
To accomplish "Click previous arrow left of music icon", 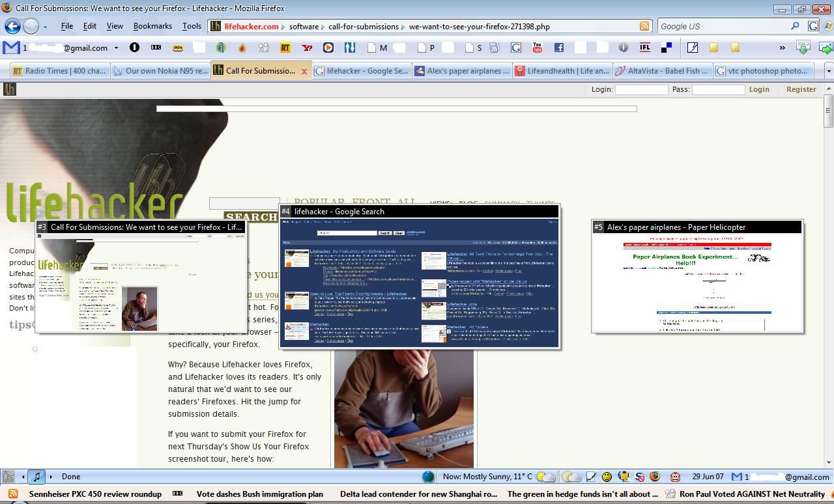I will pyautogui.click(x=23, y=477).
